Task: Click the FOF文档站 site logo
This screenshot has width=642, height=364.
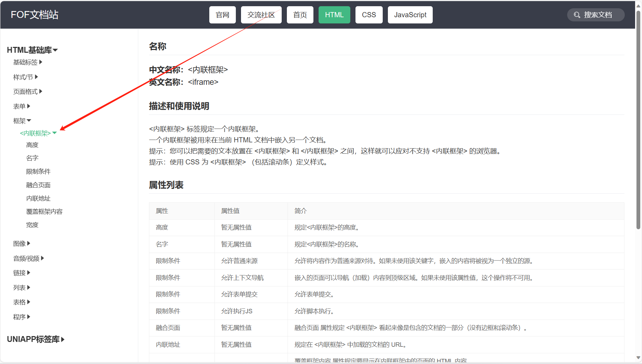Action: coord(34,14)
